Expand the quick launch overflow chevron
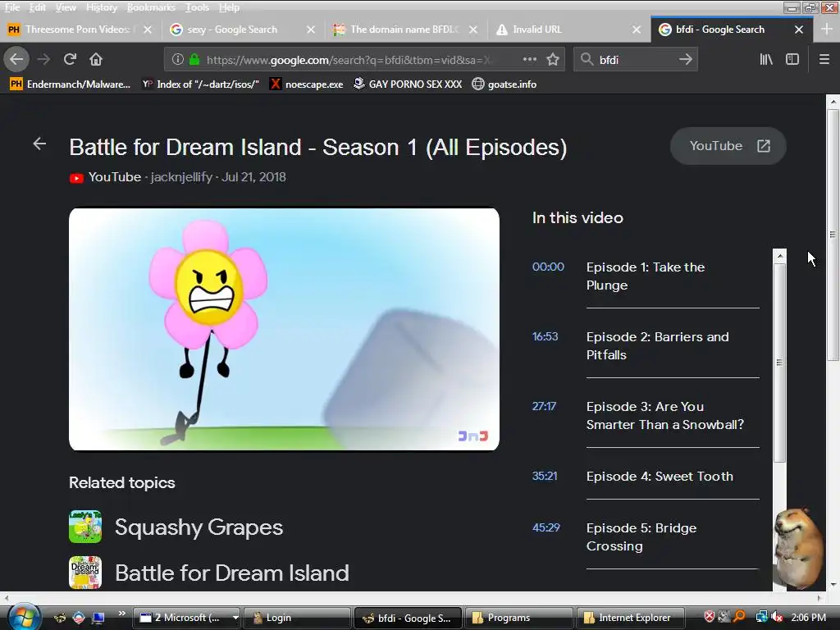 click(x=121, y=614)
